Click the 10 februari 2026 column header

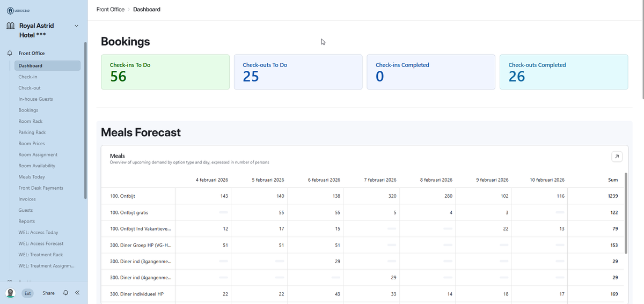(x=547, y=180)
